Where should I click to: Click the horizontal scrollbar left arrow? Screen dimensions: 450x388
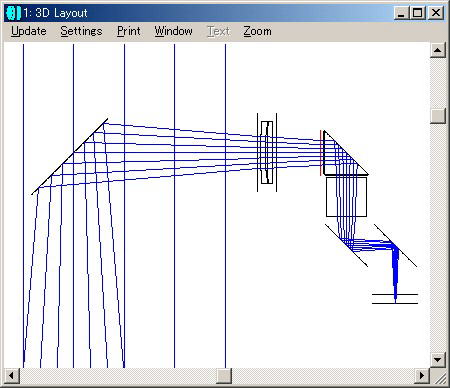(x=12, y=376)
